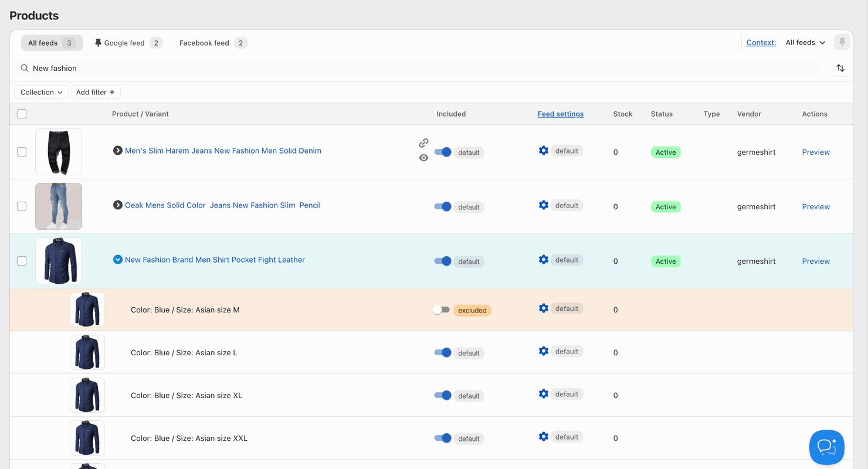Switch to the Google feed tab
The image size is (868, 469).
[128, 43]
